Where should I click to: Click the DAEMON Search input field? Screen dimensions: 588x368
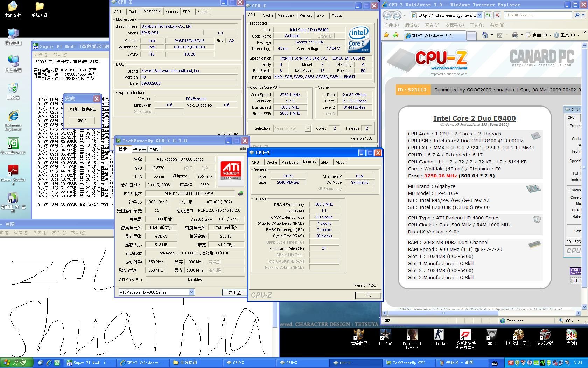tap(539, 15)
